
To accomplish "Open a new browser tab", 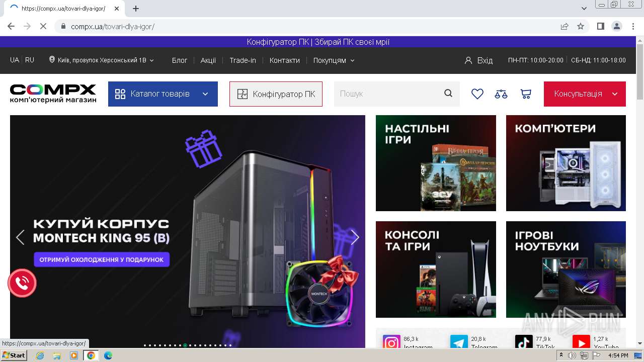I will pyautogui.click(x=136, y=9).
